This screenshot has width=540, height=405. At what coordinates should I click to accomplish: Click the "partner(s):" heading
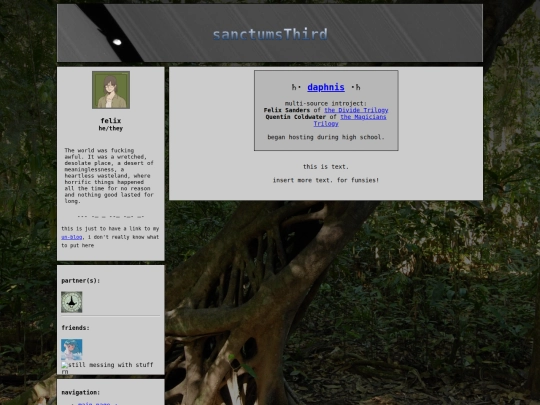tap(81, 281)
